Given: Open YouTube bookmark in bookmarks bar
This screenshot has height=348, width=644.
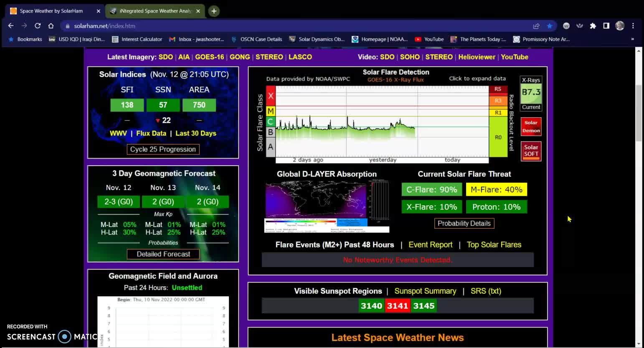Looking at the screenshot, I should pyautogui.click(x=429, y=39).
